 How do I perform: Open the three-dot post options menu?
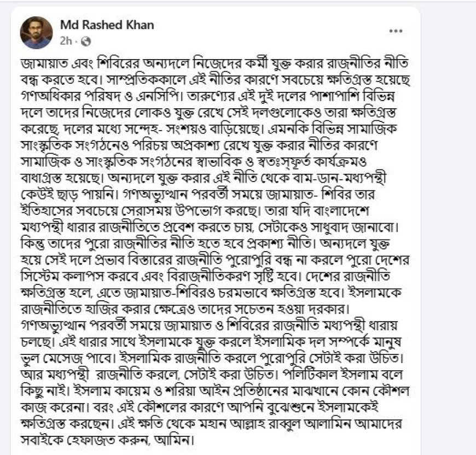(x=396, y=31)
